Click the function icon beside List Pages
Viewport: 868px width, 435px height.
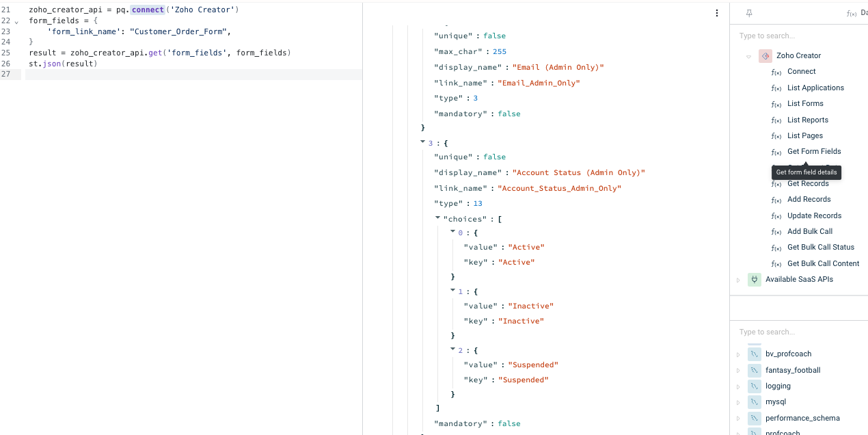tap(776, 136)
